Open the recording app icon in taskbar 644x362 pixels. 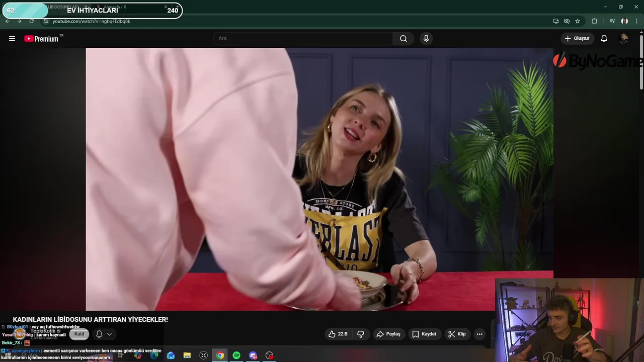[270, 355]
